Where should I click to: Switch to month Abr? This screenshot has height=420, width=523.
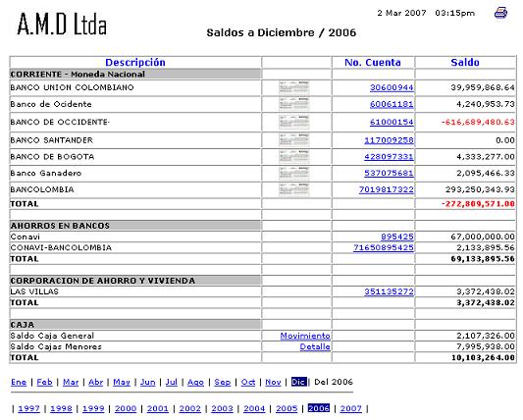tap(96, 382)
